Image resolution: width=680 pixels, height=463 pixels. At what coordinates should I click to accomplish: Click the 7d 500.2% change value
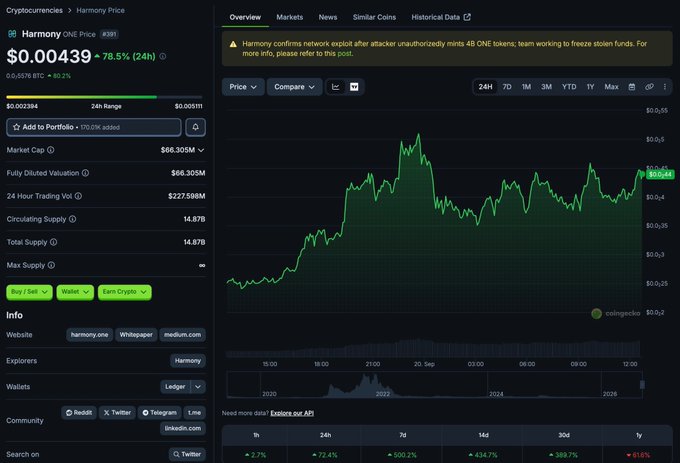coord(402,455)
